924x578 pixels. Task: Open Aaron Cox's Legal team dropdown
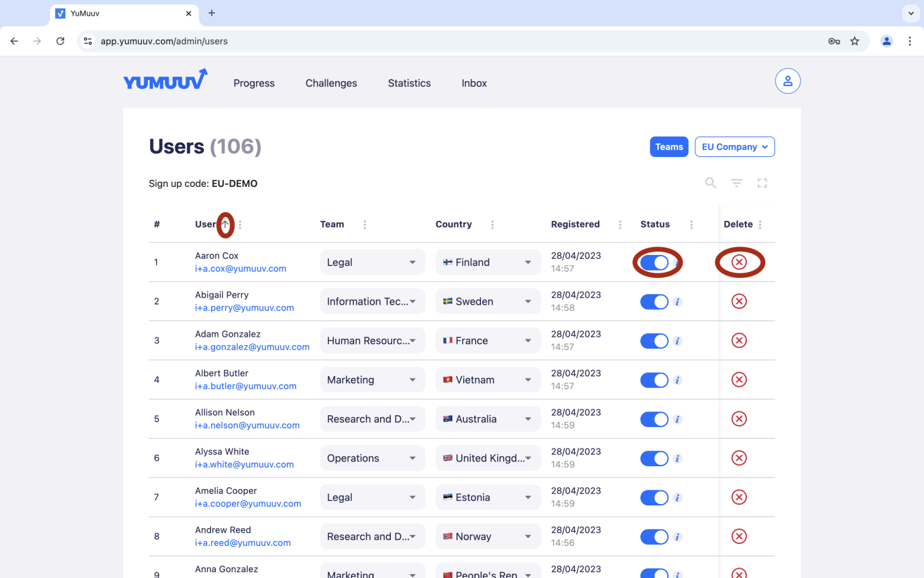[372, 262]
